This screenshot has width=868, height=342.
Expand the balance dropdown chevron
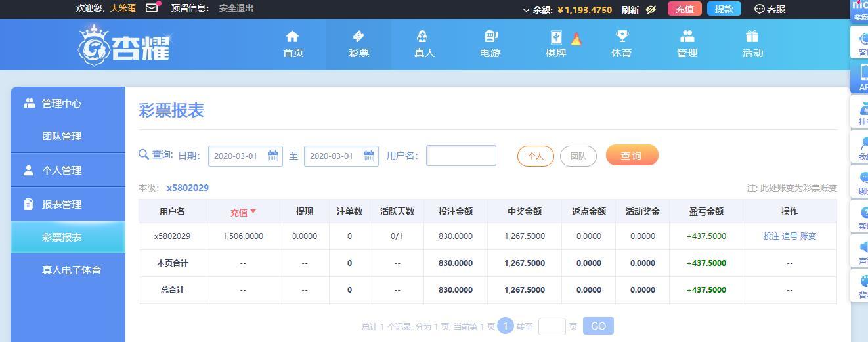(526, 10)
